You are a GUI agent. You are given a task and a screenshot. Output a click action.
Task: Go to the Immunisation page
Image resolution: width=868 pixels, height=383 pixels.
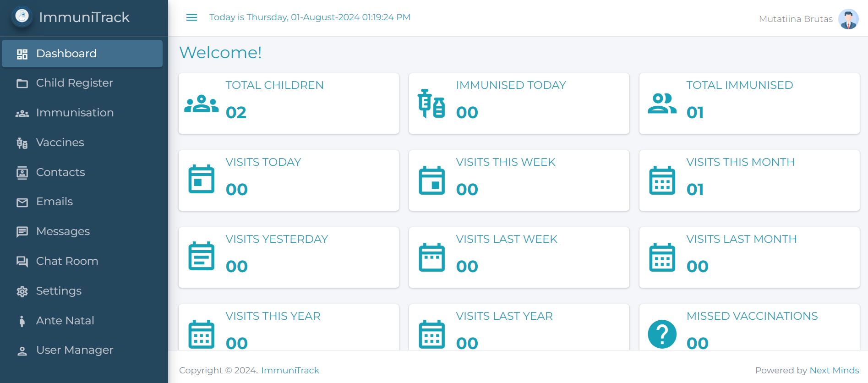(75, 113)
